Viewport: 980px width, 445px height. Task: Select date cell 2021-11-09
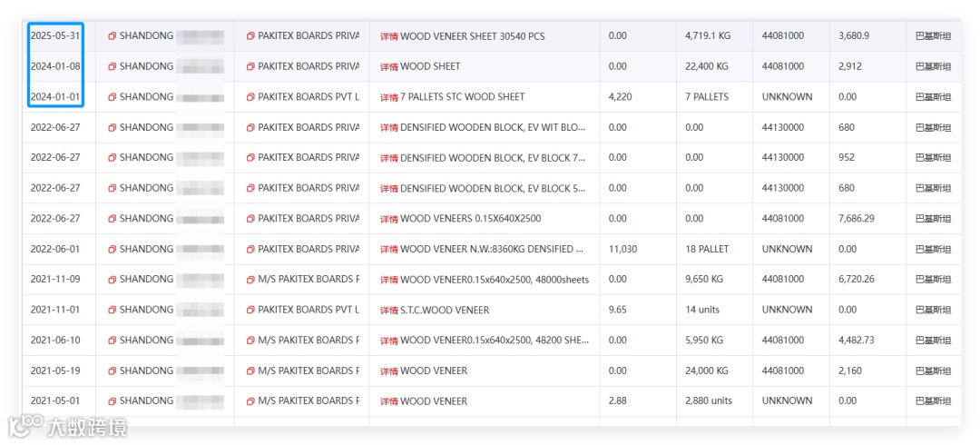click(55, 279)
